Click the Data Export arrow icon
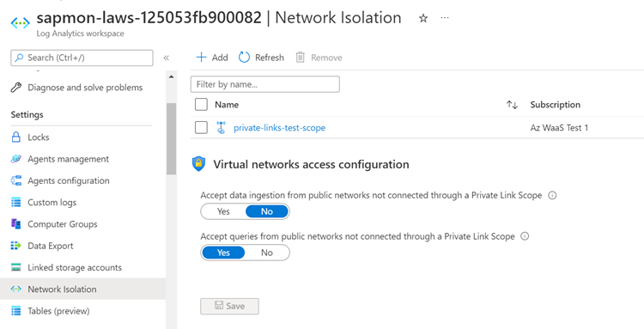 click(16, 246)
